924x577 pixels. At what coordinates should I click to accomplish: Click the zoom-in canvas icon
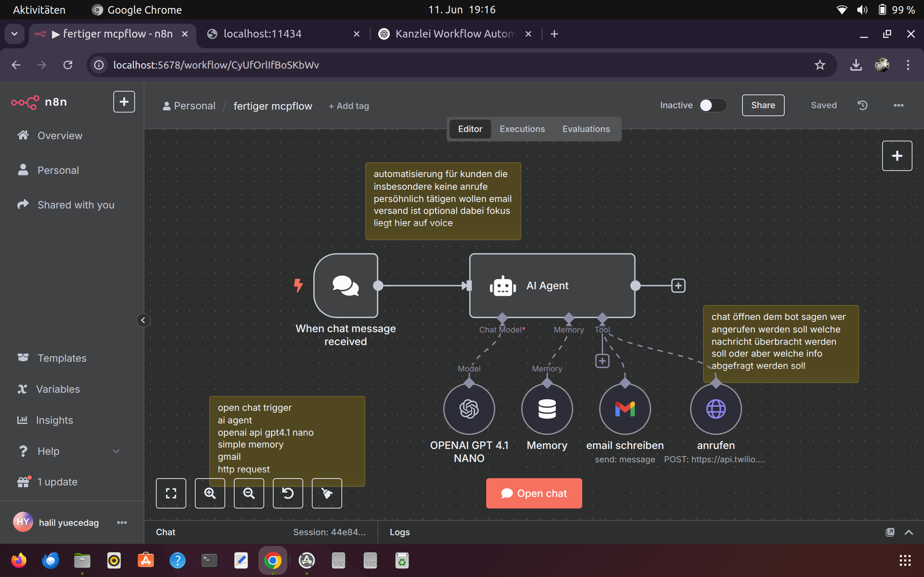pyautogui.click(x=210, y=493)
